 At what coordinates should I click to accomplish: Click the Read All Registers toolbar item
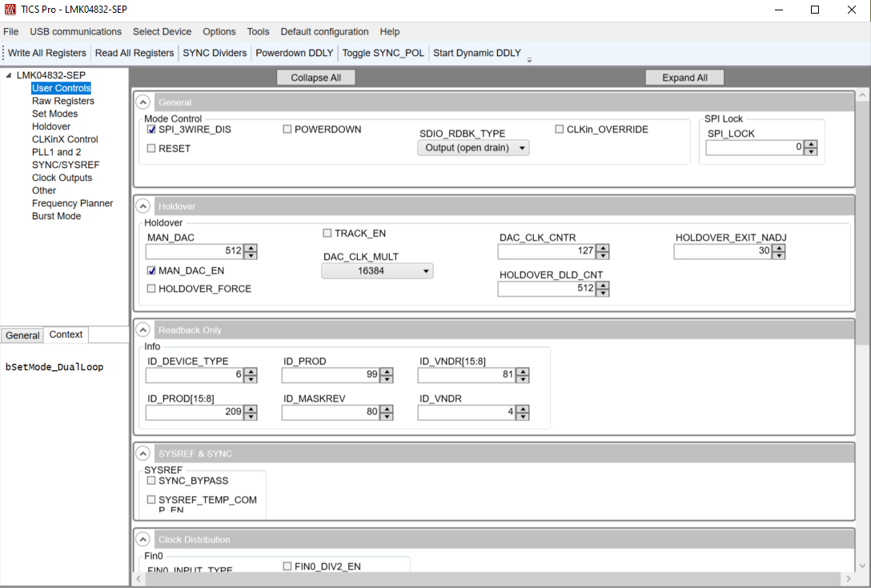133,53
